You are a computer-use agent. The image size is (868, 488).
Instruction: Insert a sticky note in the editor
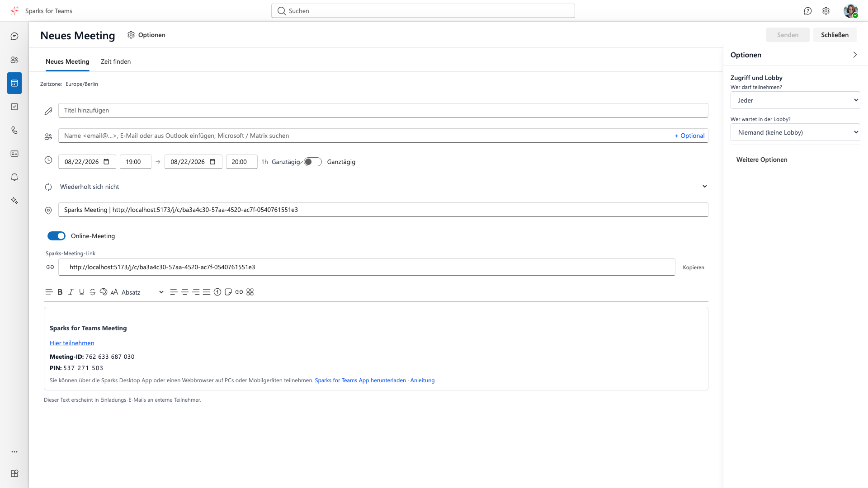coord(228,292)
